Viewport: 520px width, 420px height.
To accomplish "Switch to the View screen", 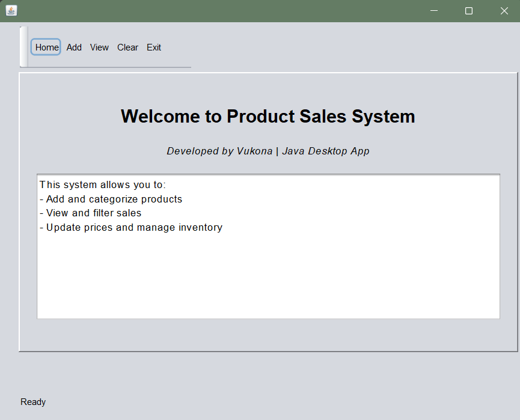I will [x=99, y=47].
